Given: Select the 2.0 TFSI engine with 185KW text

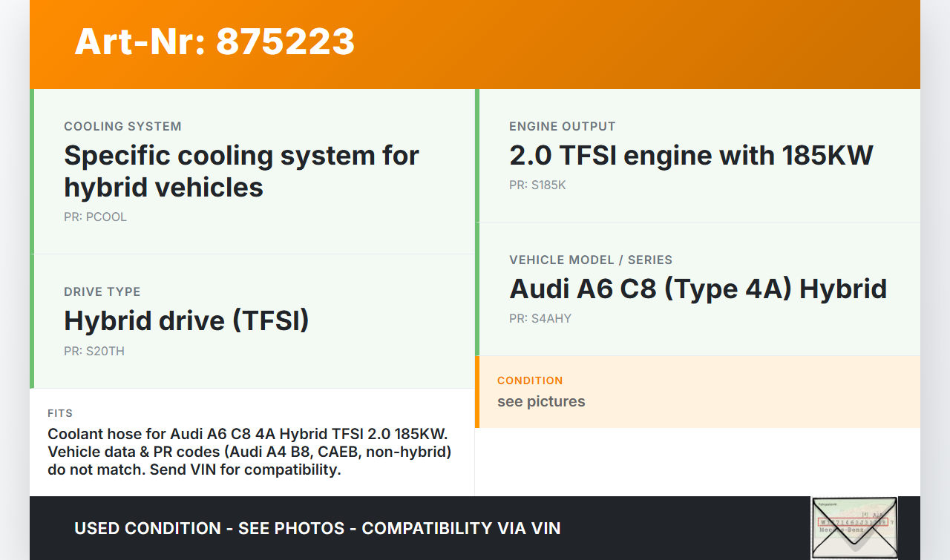Looking at the screenshot, I should click(x=690, y=155).
